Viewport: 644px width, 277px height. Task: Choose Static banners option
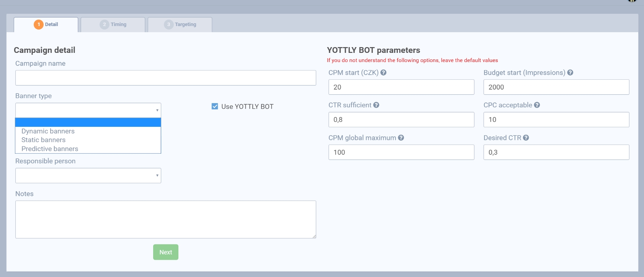(x=88, y=140)
